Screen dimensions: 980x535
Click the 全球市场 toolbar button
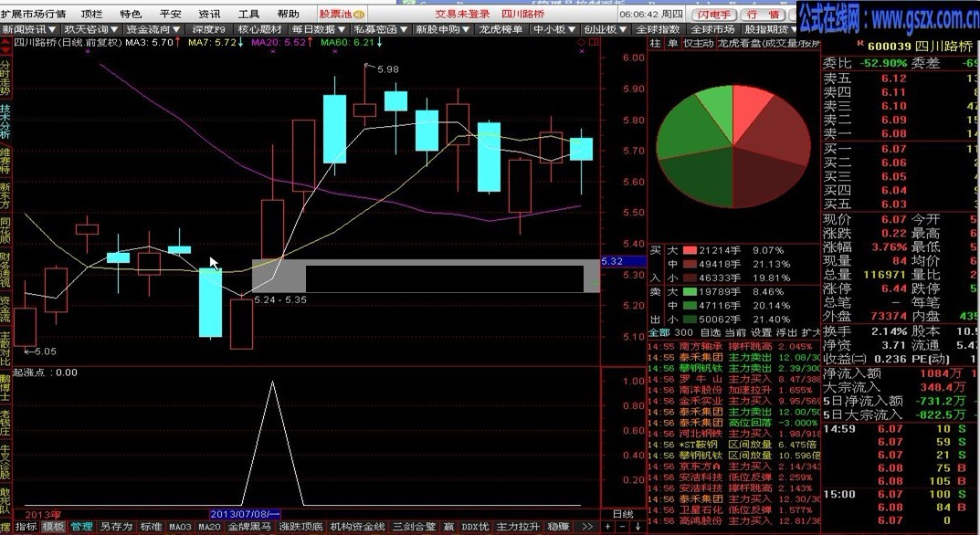pos(712,28)
